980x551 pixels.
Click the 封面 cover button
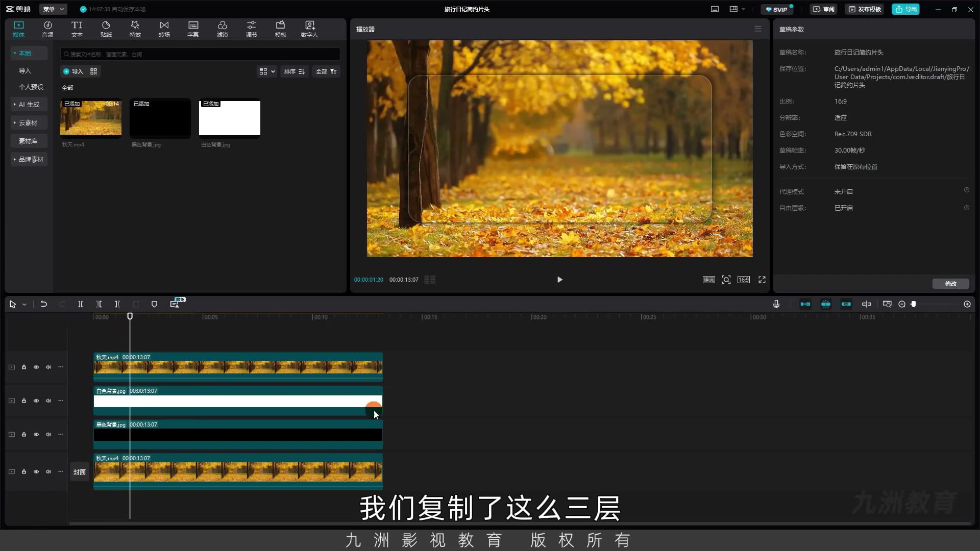click(79, 472)
